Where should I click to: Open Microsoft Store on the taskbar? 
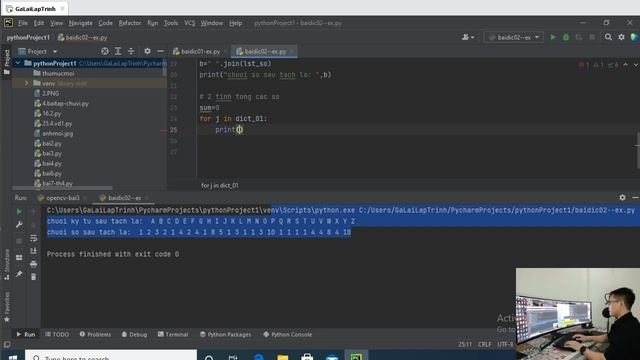(x=307, y=356)
